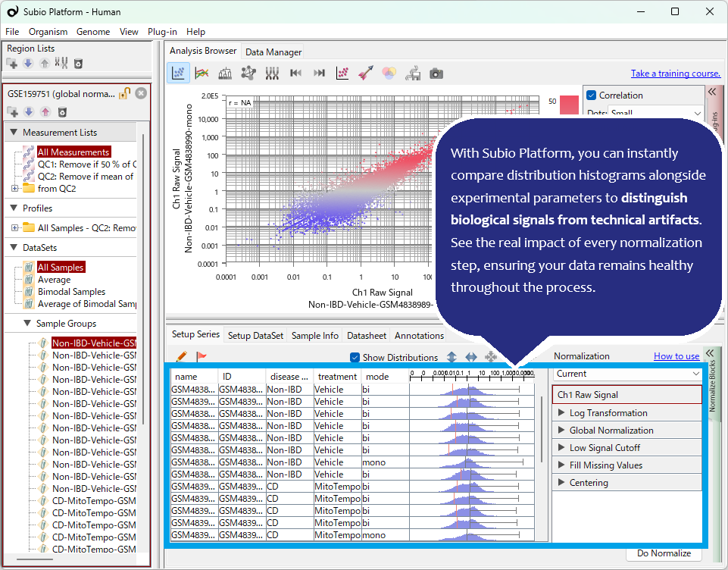Collapse the Measurement Lists section
Viewport: 728px width, 570px height.
[13, 133]
